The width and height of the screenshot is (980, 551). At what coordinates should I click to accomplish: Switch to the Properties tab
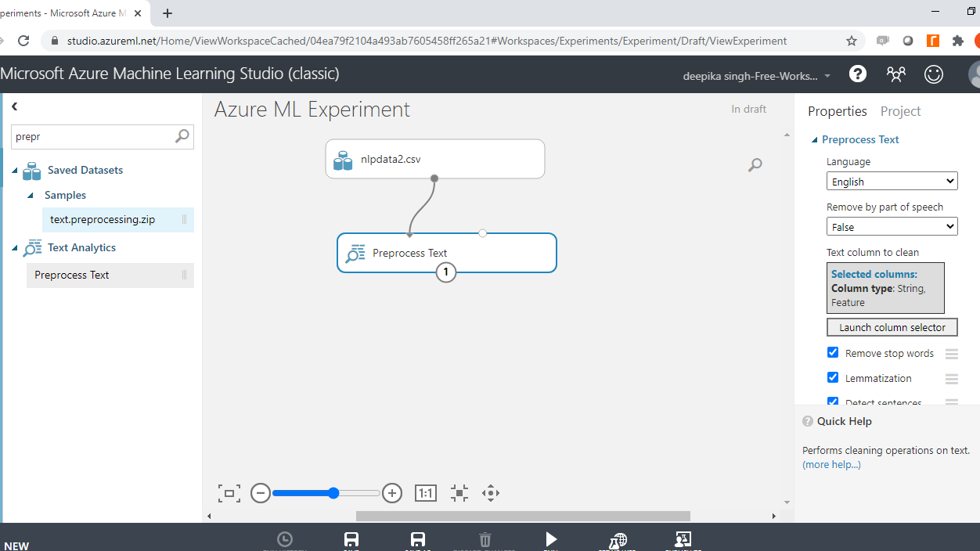pos(838,111)
